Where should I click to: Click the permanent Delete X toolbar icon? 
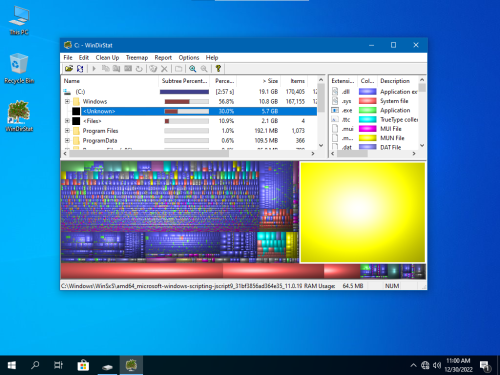[x=164, y=69]
